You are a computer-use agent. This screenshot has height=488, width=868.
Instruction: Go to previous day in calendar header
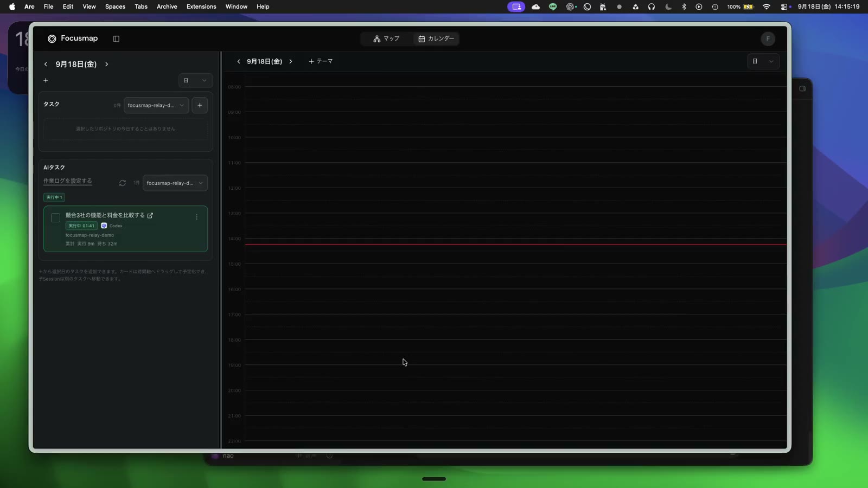coord(239,62)
